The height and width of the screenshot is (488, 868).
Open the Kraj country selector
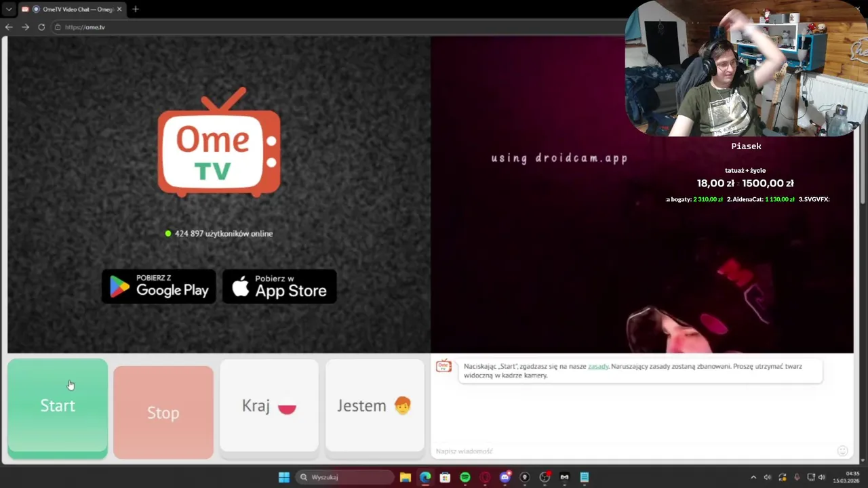[x=269, y=405]
